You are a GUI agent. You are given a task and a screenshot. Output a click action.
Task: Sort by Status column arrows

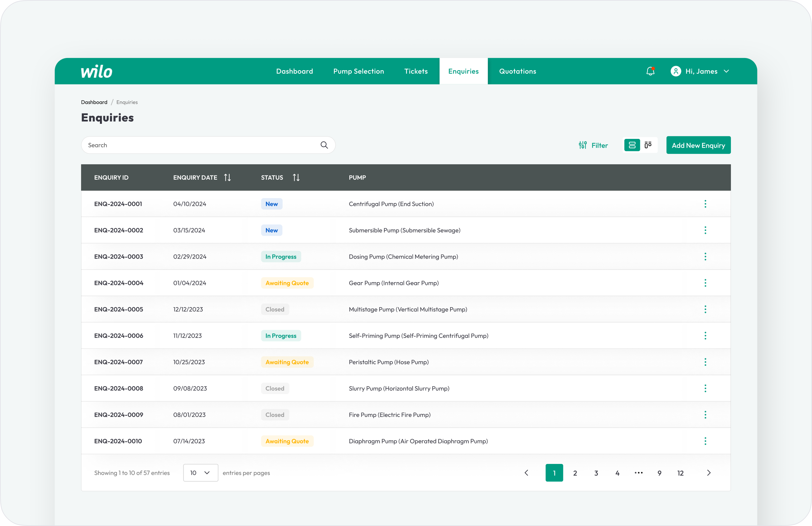(x=296, y=177)
